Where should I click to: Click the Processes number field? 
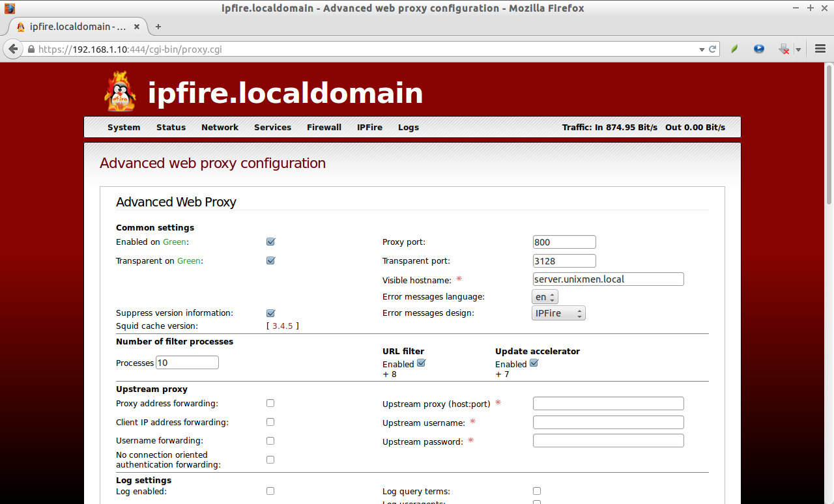[188, 363]
